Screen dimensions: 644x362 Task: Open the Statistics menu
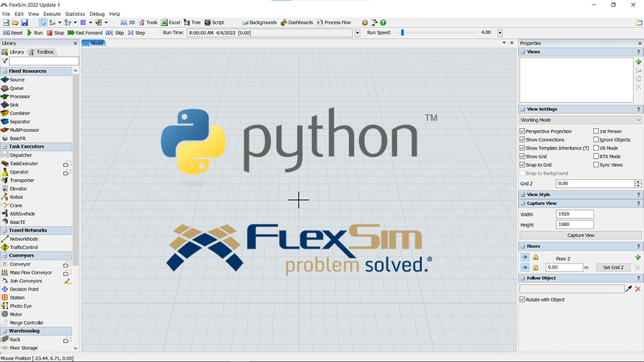[x=74, y=14]
